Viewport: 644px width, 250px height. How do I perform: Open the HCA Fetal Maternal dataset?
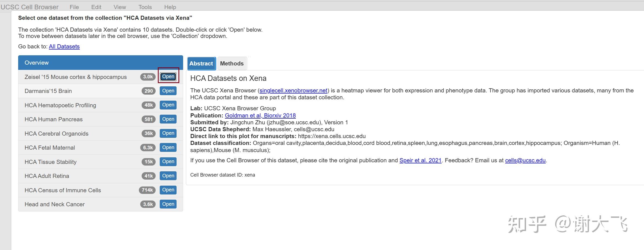(x=168, y=147)
